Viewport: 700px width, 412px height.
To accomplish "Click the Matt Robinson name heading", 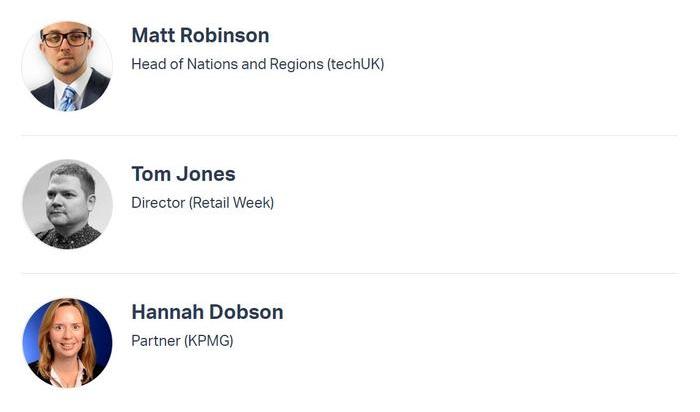I will (200, 35).
